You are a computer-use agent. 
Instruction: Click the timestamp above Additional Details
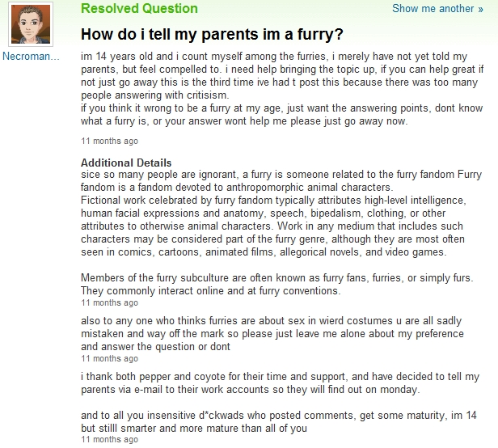109,141
